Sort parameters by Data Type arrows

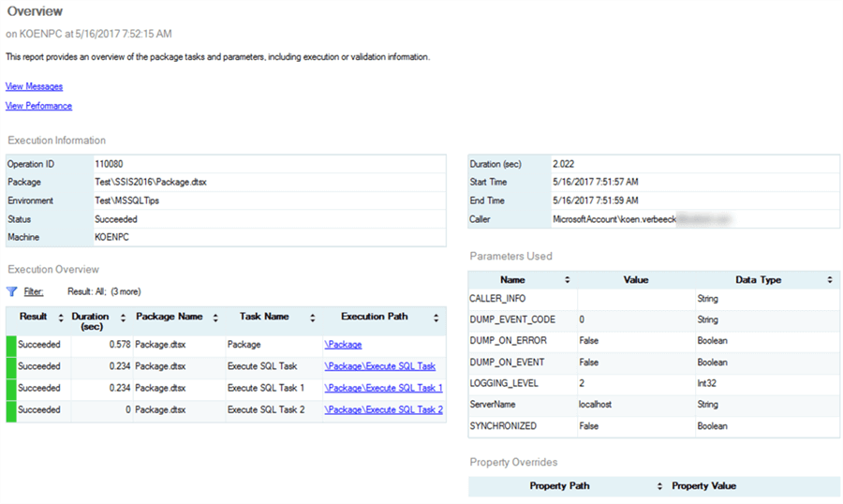point(830,280)
